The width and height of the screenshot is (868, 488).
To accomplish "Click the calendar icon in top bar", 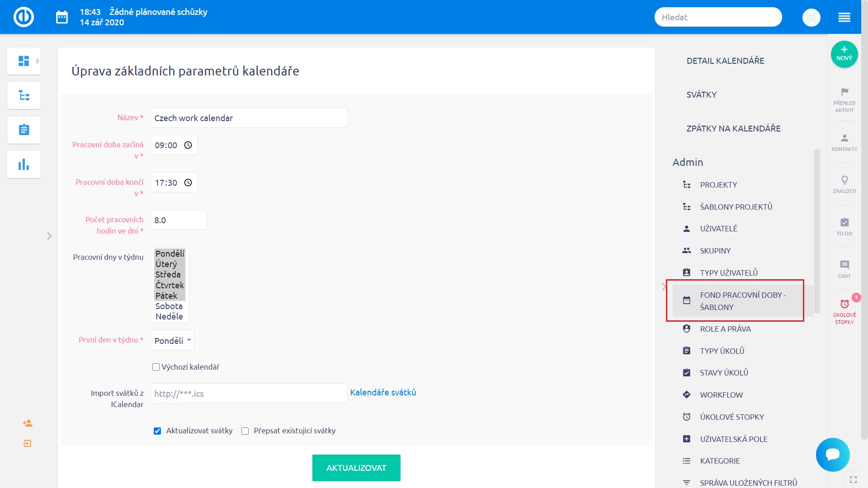I will click(62, 17).
